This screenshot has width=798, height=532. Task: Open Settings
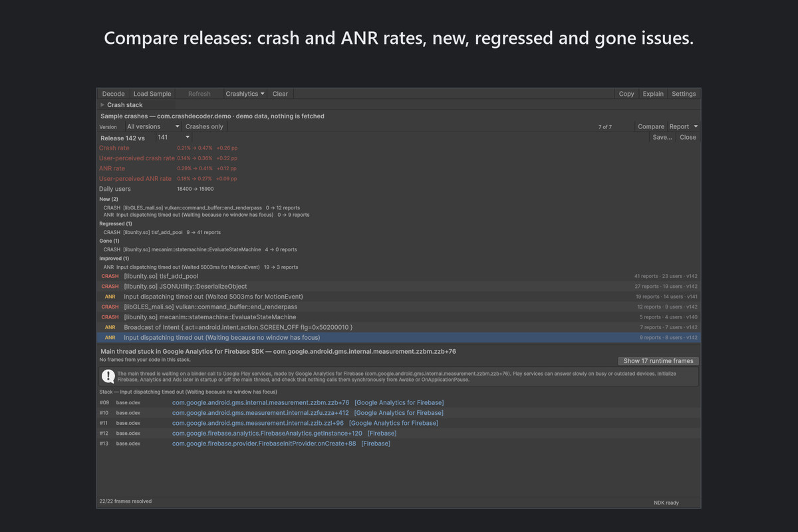click(x=684, y=94)
